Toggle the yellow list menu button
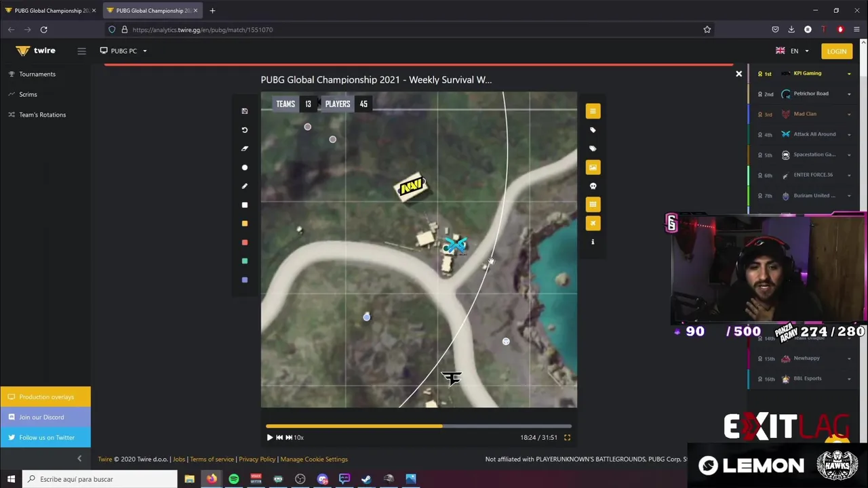 [593, 111]
